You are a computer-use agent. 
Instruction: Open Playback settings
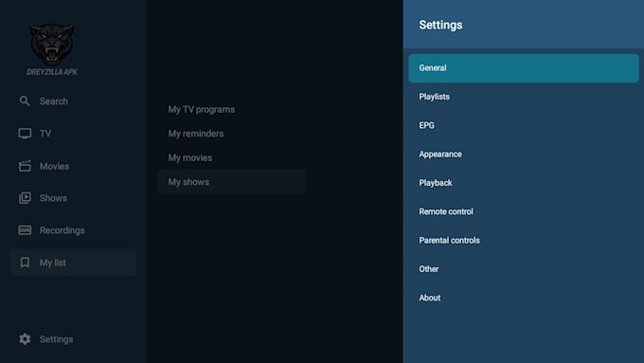523,183
